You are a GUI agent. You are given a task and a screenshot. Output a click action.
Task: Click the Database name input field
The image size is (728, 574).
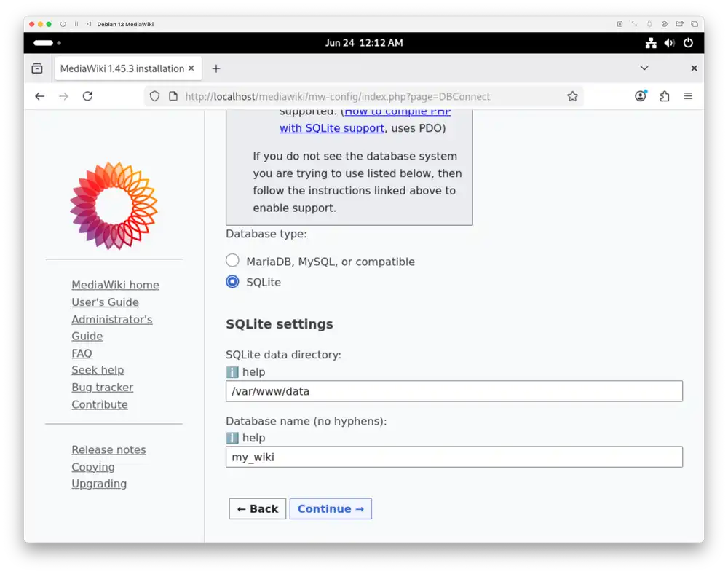click(x=454, y=457)
